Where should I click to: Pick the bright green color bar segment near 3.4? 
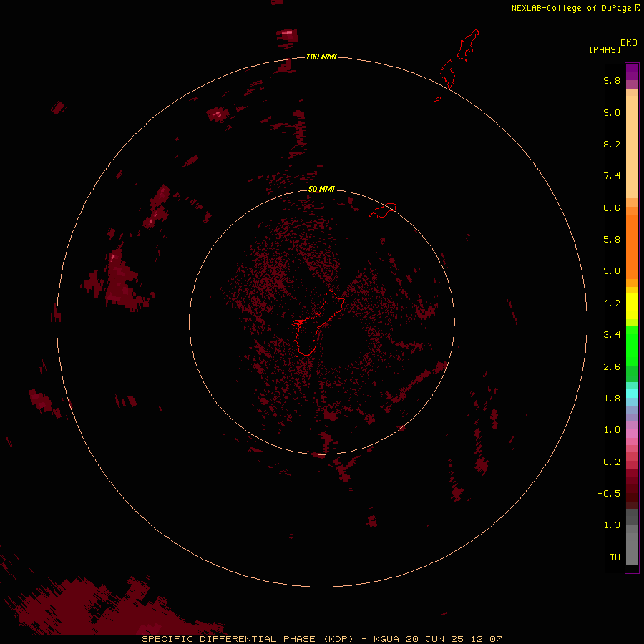click(x=632, y=345)
